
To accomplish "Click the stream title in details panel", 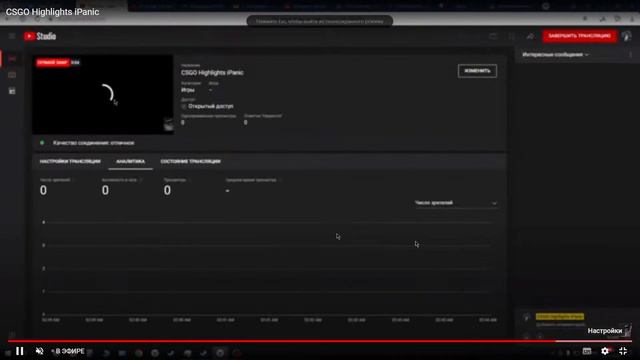I will coord(212,73).
